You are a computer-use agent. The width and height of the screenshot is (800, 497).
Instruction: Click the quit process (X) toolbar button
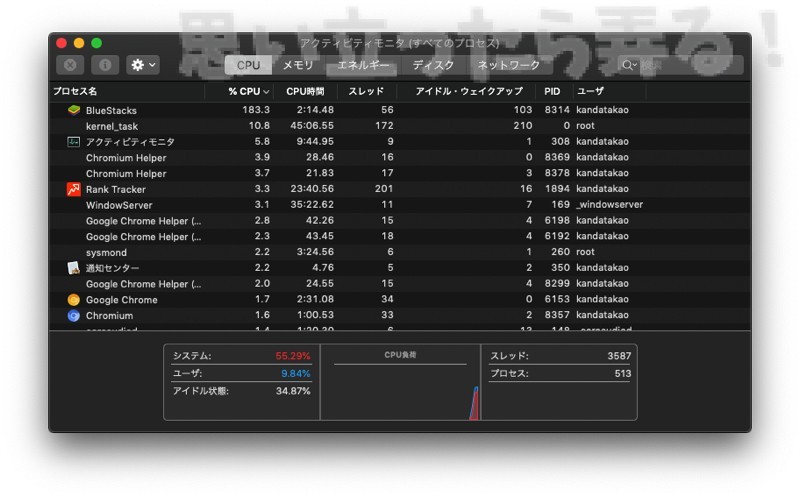70,65
